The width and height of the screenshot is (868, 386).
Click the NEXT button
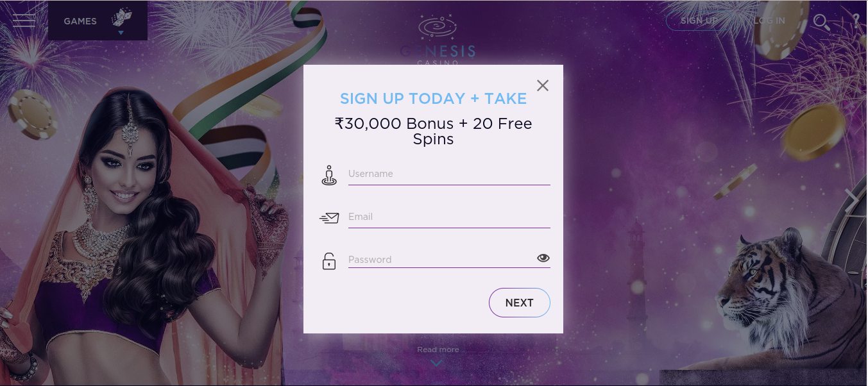(x=520, y=303)
